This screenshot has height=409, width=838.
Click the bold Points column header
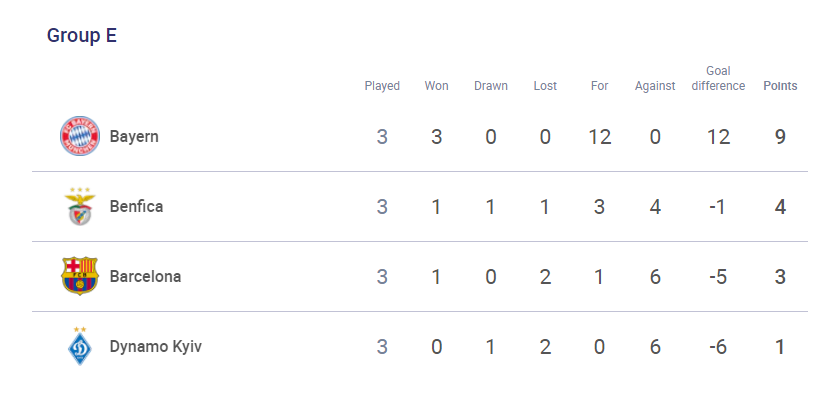click(780, 86)
